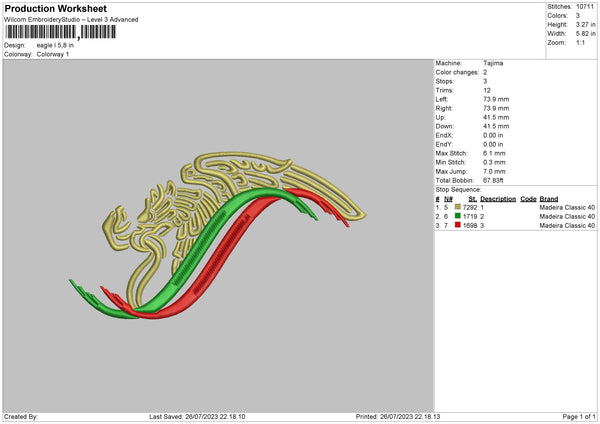Screen dimensions: 600x424
Task: Click the gold thread color swatch
Action: (459, 205)
